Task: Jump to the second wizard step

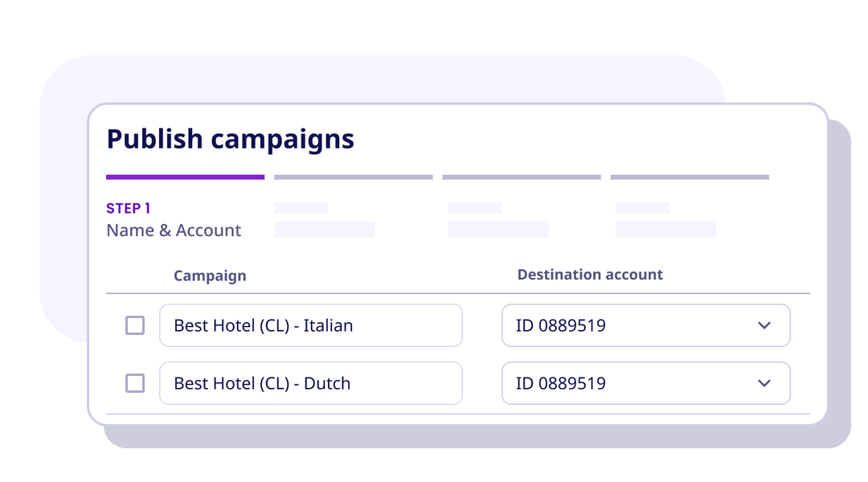Action: [x=353, y=176]
